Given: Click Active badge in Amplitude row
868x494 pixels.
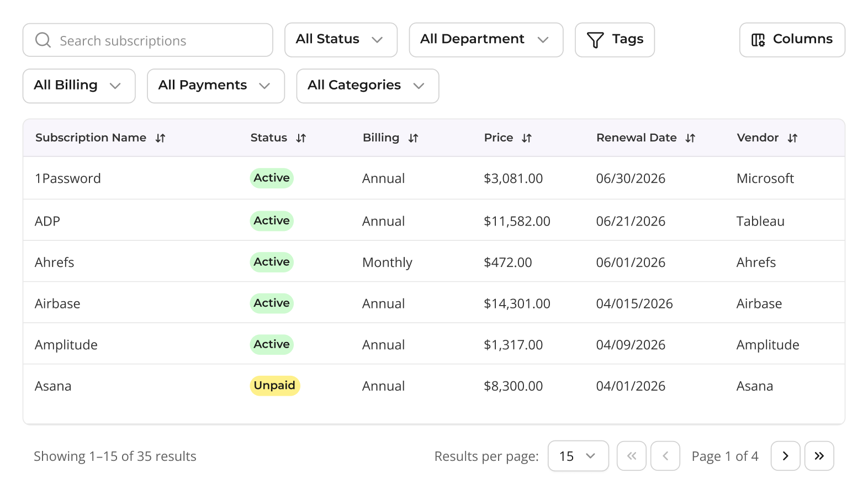Looking at the screenshot, I should click(272, 344).
